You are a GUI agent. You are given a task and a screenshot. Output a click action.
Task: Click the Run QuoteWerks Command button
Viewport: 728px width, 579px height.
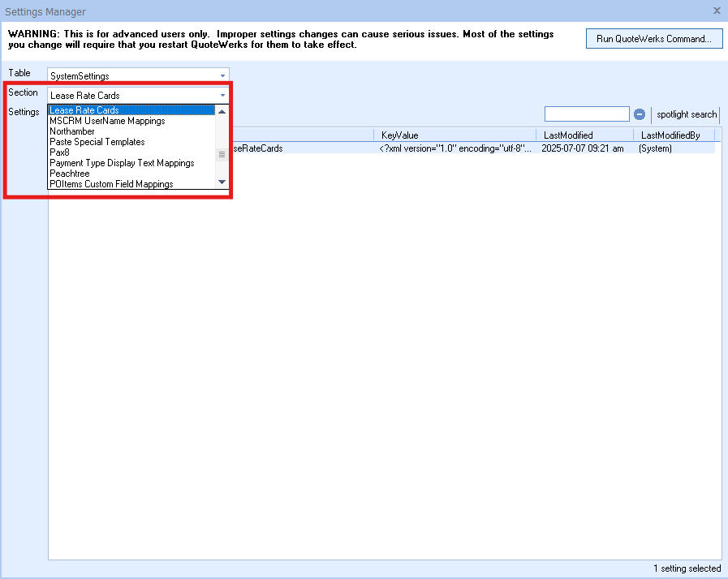pyautogui.click(x=654, y=39)
